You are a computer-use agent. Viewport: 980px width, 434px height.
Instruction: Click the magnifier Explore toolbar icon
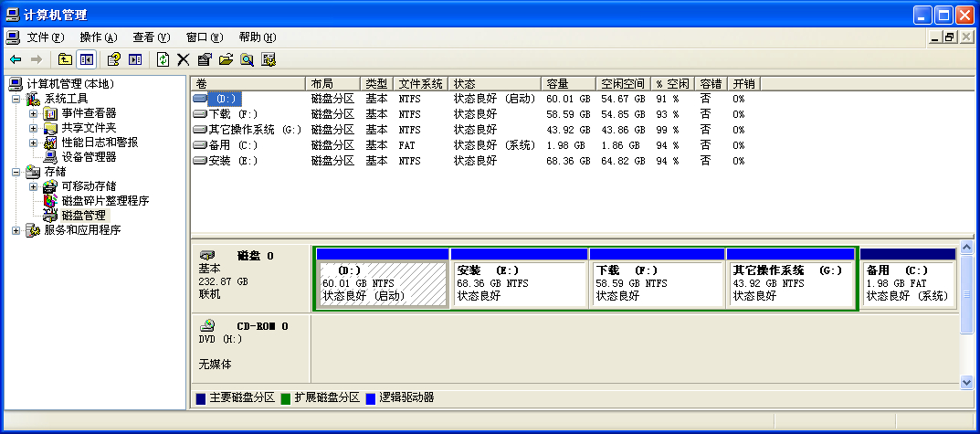point(247,59)
